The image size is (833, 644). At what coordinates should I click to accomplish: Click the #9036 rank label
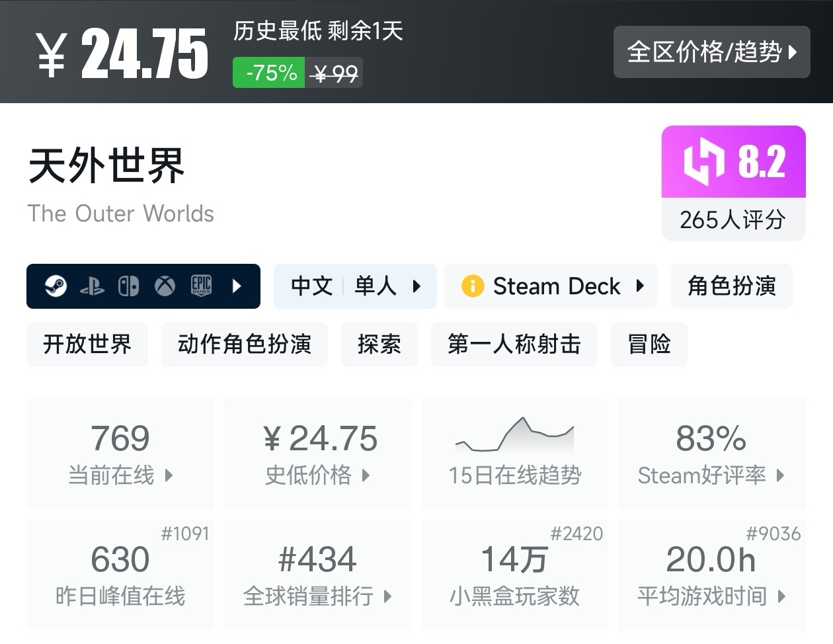click(x=773, y=534)
